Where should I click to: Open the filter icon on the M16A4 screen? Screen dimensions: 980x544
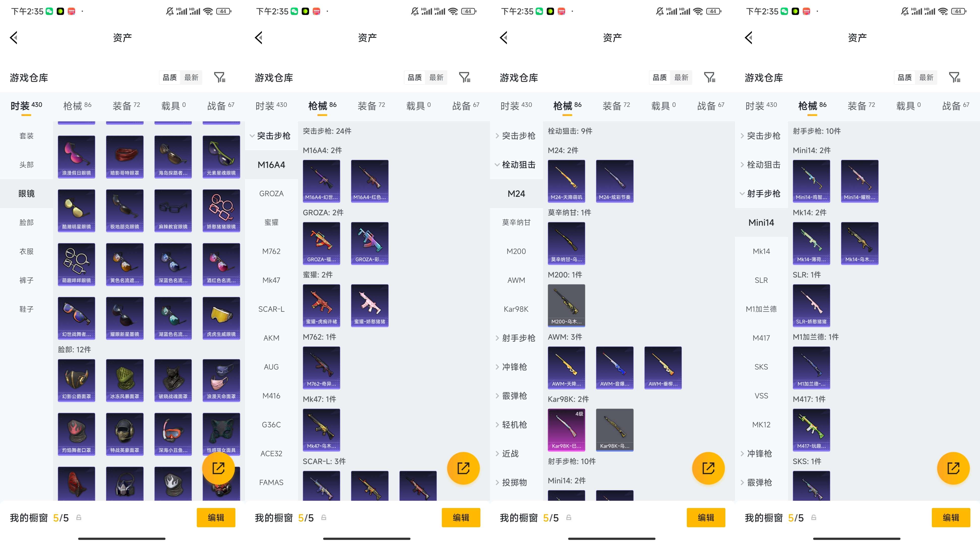(465, 78)
